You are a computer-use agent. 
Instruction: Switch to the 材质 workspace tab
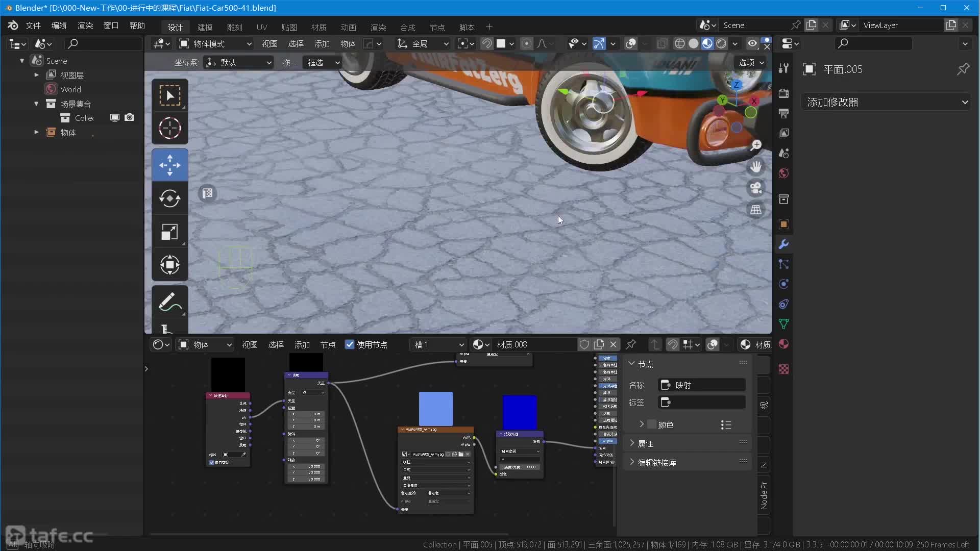click(x=318, y=27)
